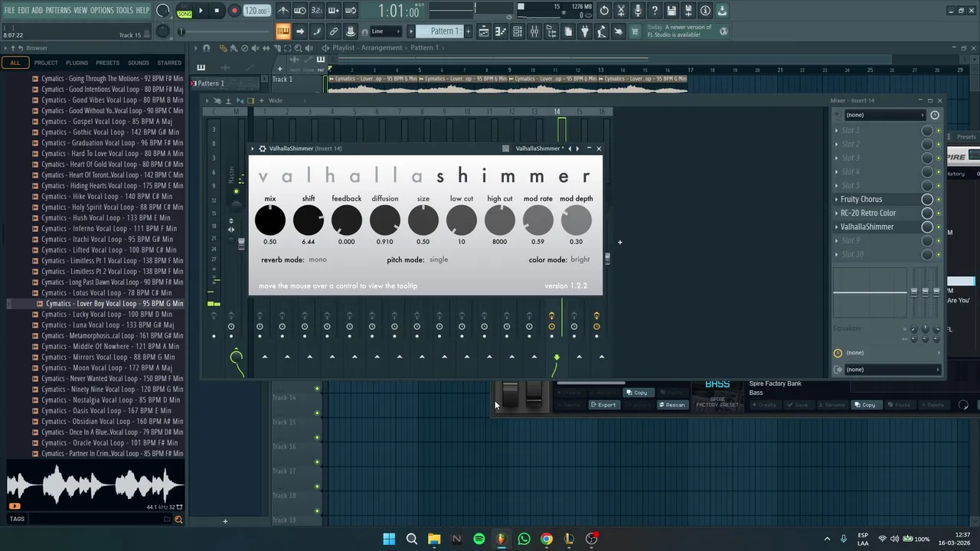Open the metronome toggle icon
The width and height of the screenshot is (980, 551).
coord(283,11)
